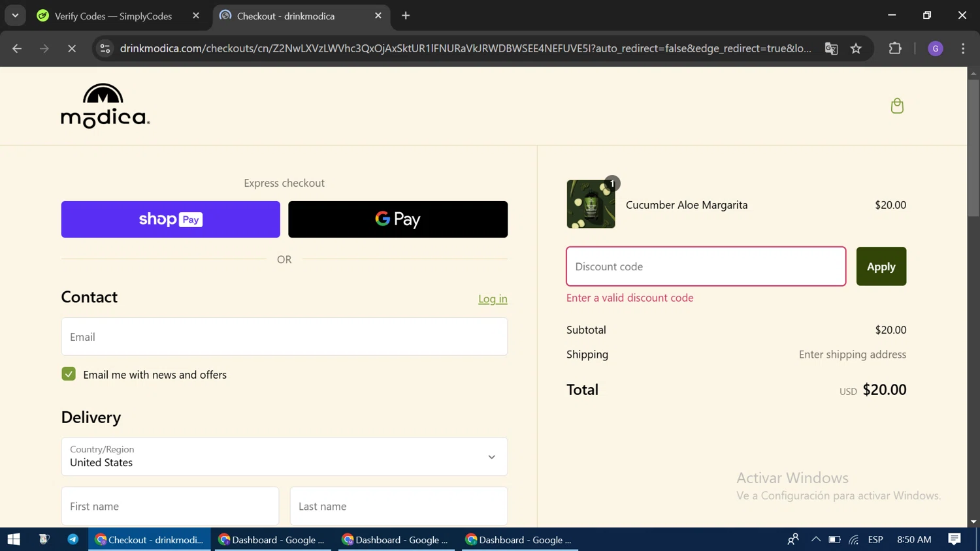Pay with Shop Pay button

click(x=171, y=219)
